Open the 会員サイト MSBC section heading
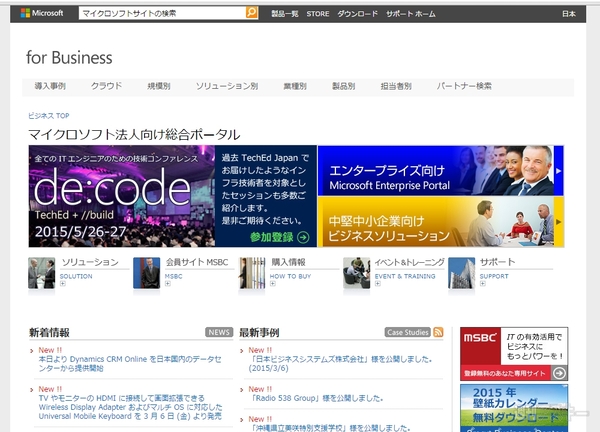 pos(197,262)
